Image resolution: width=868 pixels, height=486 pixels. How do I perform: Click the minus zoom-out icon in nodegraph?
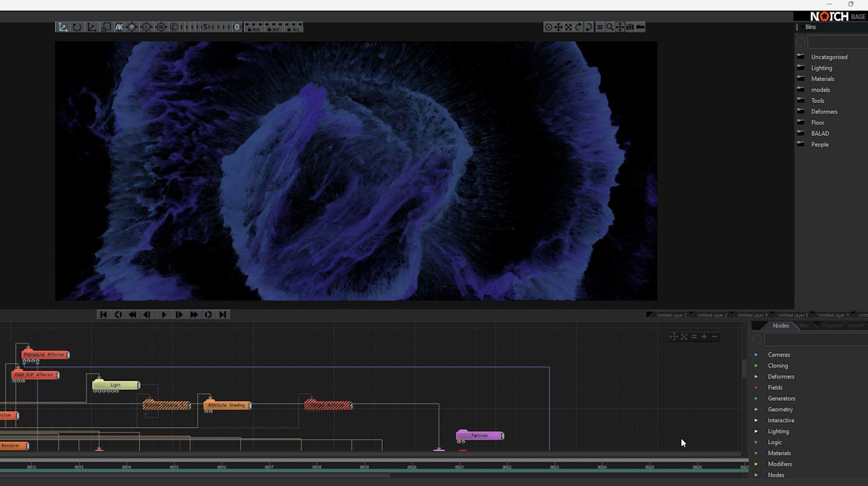pos(714,337)
